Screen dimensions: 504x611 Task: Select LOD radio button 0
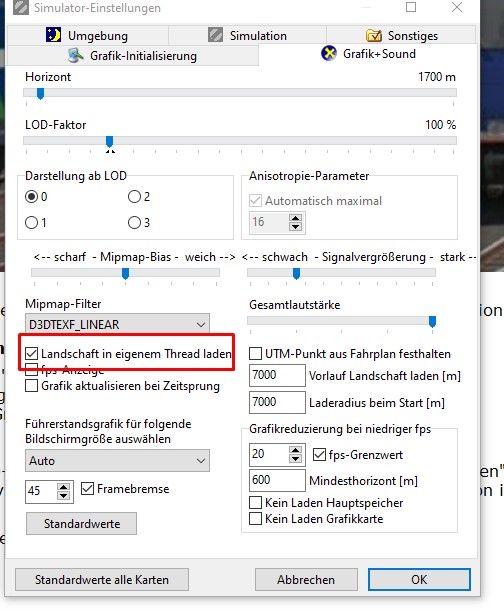coord(31,197)
